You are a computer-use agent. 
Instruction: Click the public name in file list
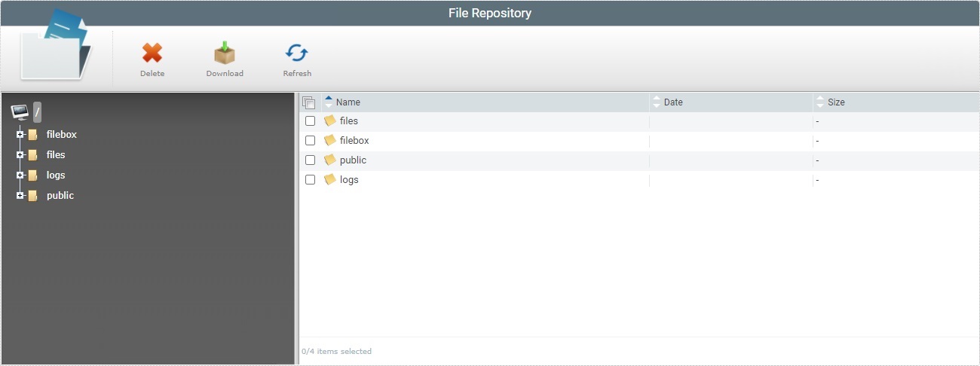click(353, 160)
